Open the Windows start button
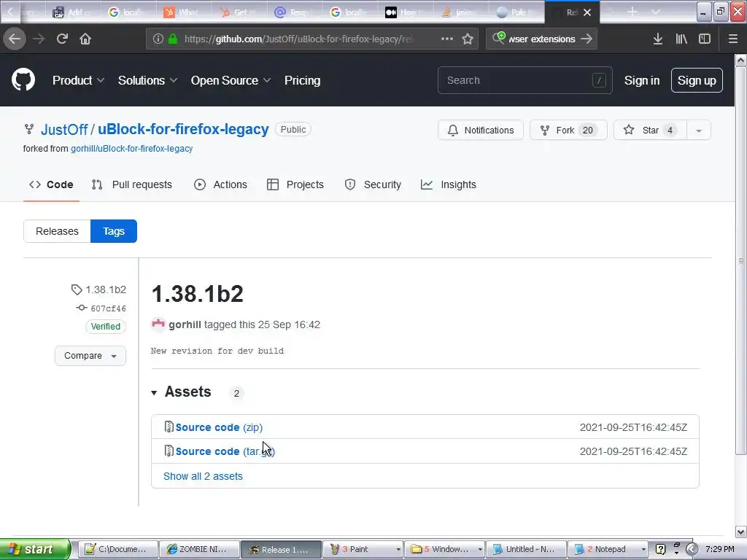 tap(35, 549)
